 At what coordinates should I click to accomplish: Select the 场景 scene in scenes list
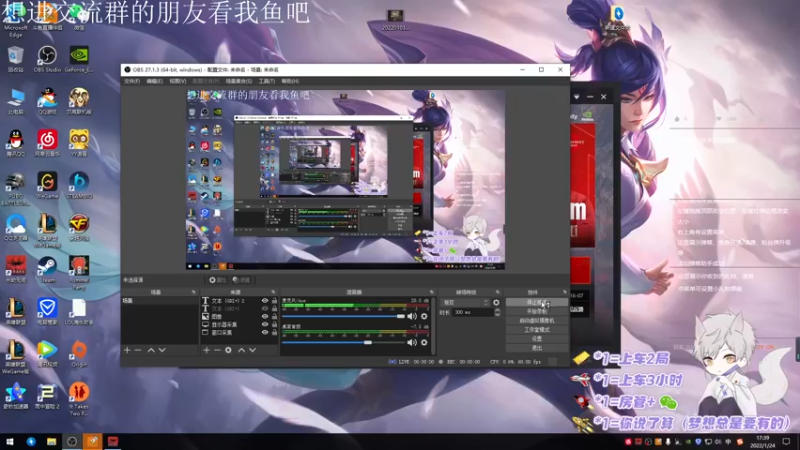point(159,301)
